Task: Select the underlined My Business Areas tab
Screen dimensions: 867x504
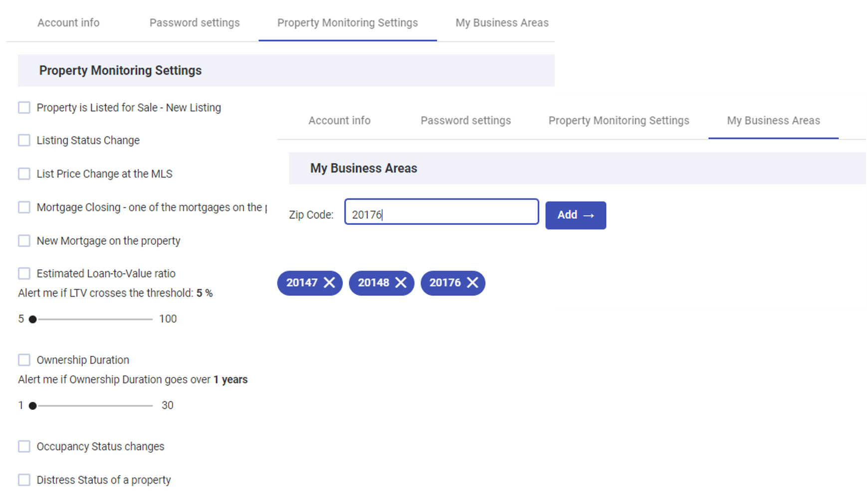Action: pyautogui.click(x=773, y=121)
